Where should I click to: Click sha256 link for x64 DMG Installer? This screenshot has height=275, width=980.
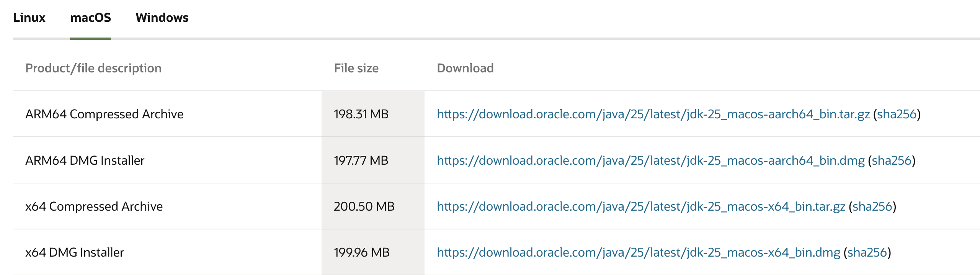(867, 252)
